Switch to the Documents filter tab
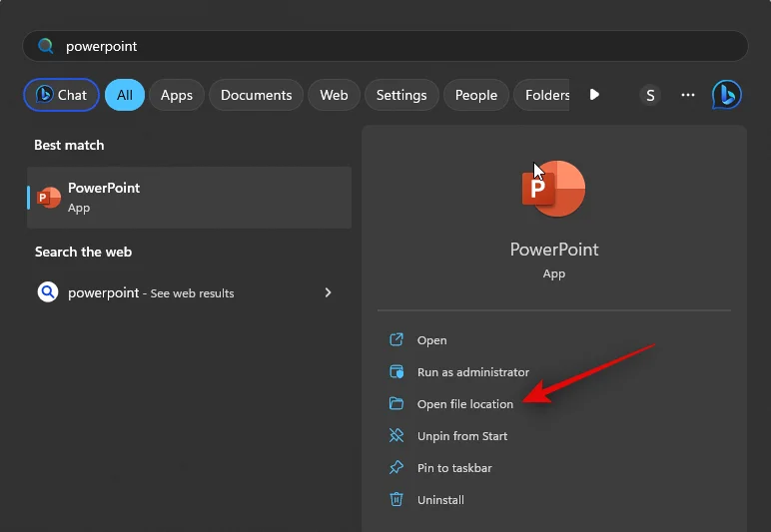The height and width of the screenshot is (532, 771). point(256,95)
